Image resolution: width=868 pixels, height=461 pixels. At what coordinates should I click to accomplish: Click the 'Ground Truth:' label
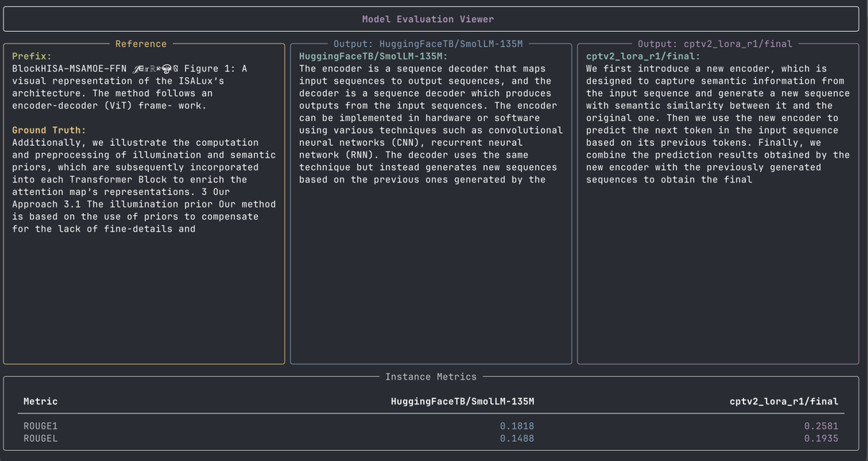(x=49, y=131)
